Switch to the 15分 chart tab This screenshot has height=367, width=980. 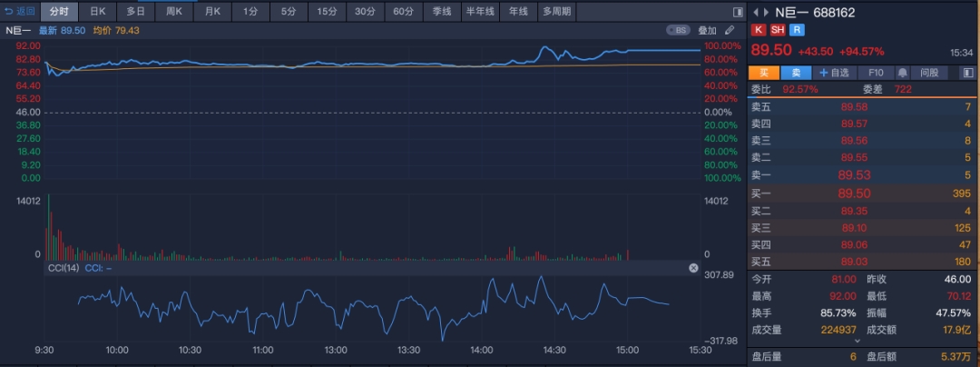tap(327, 11)
